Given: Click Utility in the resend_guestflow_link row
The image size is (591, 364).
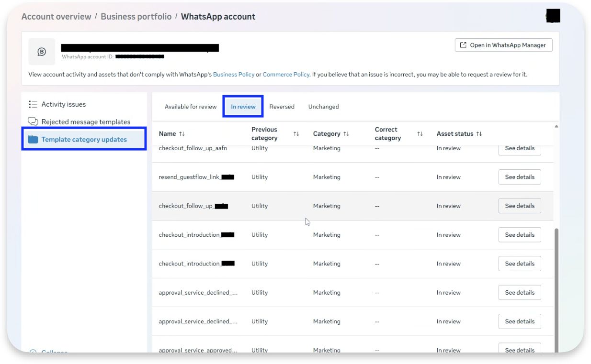Looking at the screenshot, I should (x=260, y=177).
